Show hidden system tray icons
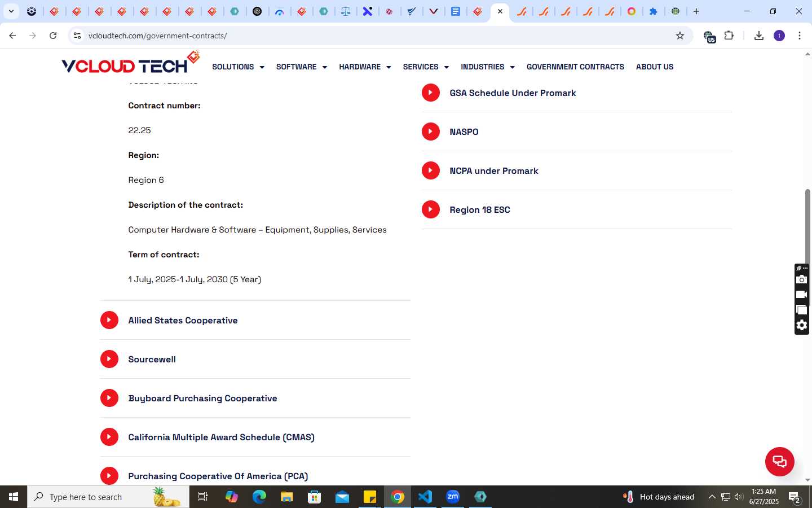 point(712,497)
